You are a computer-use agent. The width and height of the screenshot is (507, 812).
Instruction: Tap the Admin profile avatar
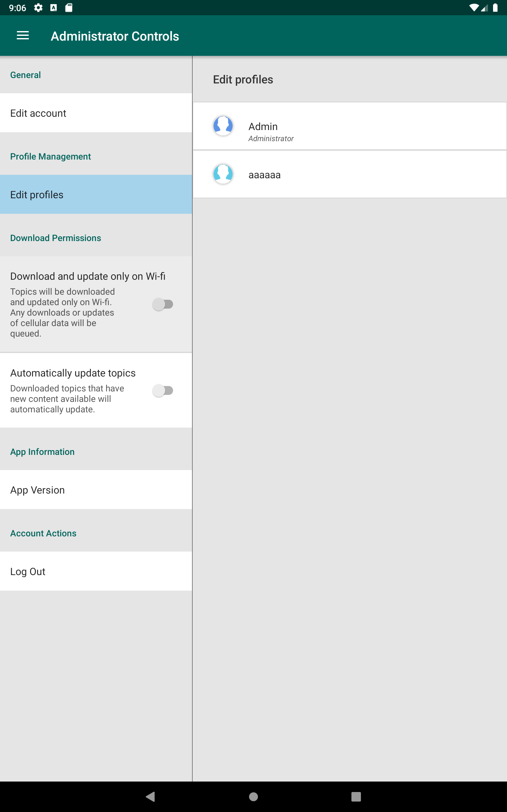coord(223,126)
